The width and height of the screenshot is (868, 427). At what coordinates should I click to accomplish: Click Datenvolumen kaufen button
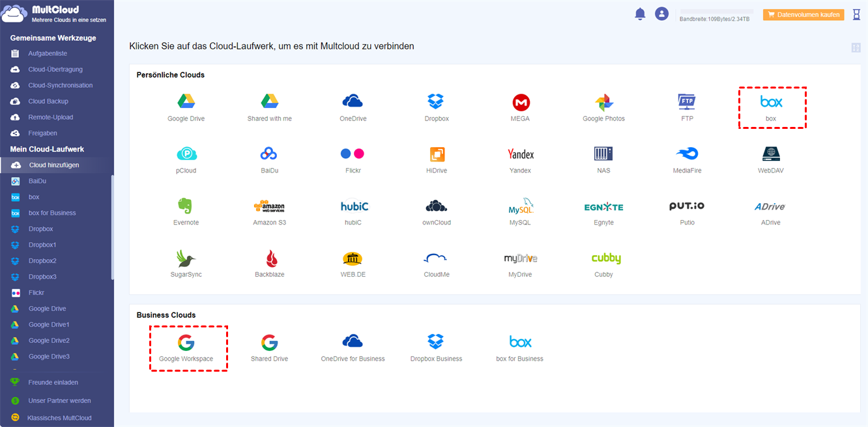click(803, 14)
